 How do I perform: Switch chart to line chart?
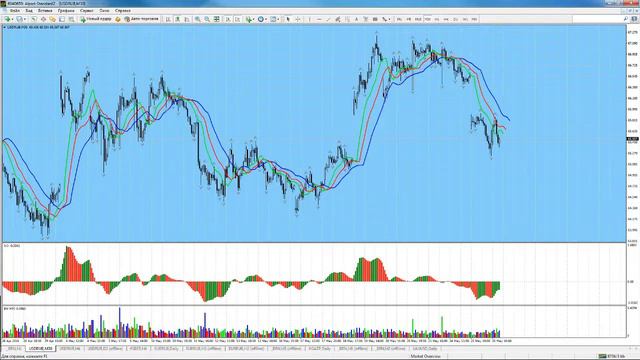186,19
